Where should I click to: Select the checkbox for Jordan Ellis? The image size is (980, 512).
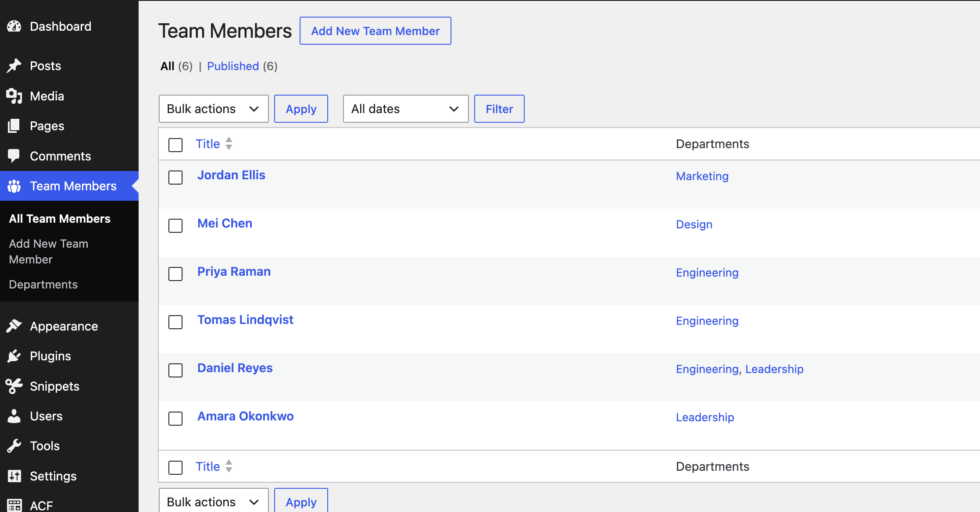(175, 178)
